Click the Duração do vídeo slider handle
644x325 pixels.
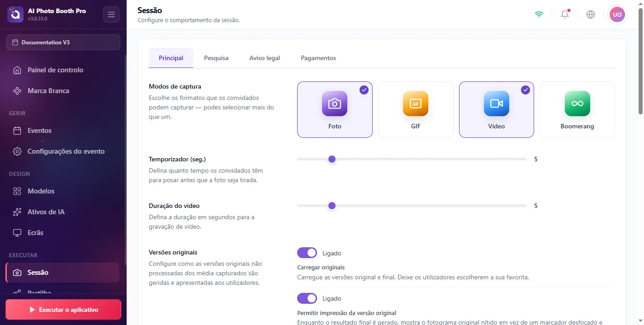point(332,206)
